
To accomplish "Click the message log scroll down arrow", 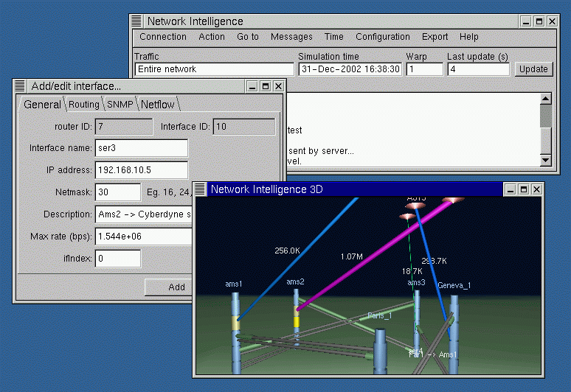I will tap(545, 160).
